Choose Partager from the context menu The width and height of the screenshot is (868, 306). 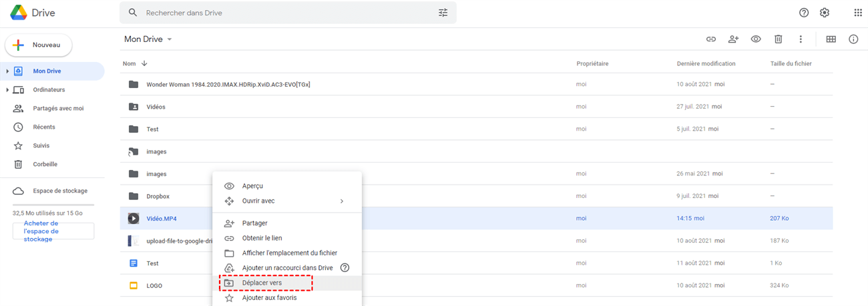[254, 223]
